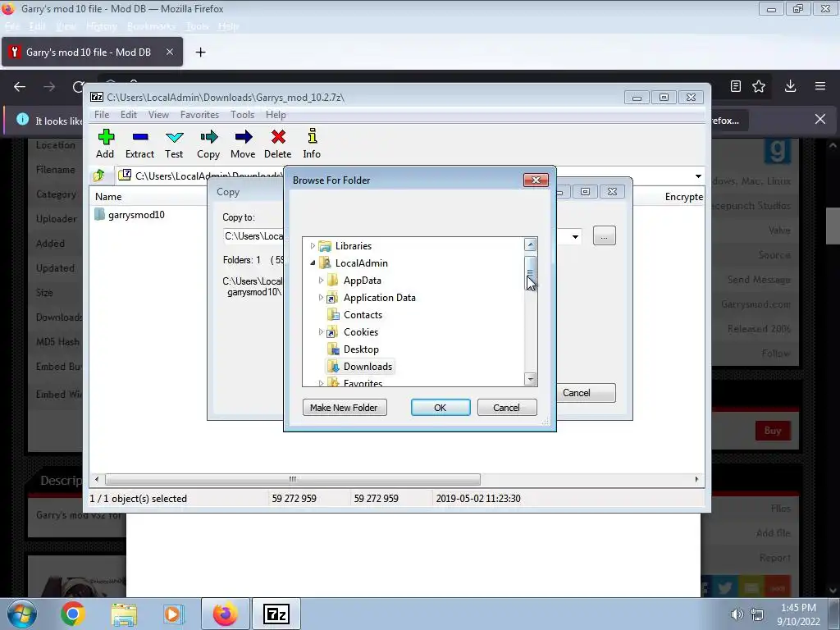Select the Downloads folder icon

[x=333, y=367]
